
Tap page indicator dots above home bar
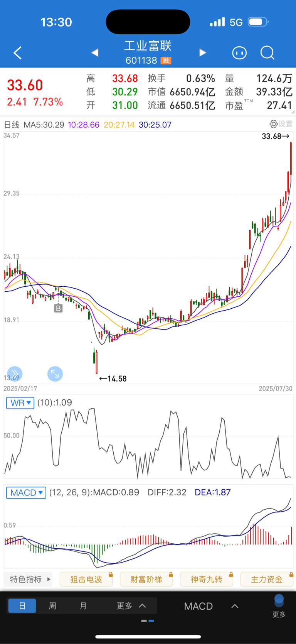(148, 621)
